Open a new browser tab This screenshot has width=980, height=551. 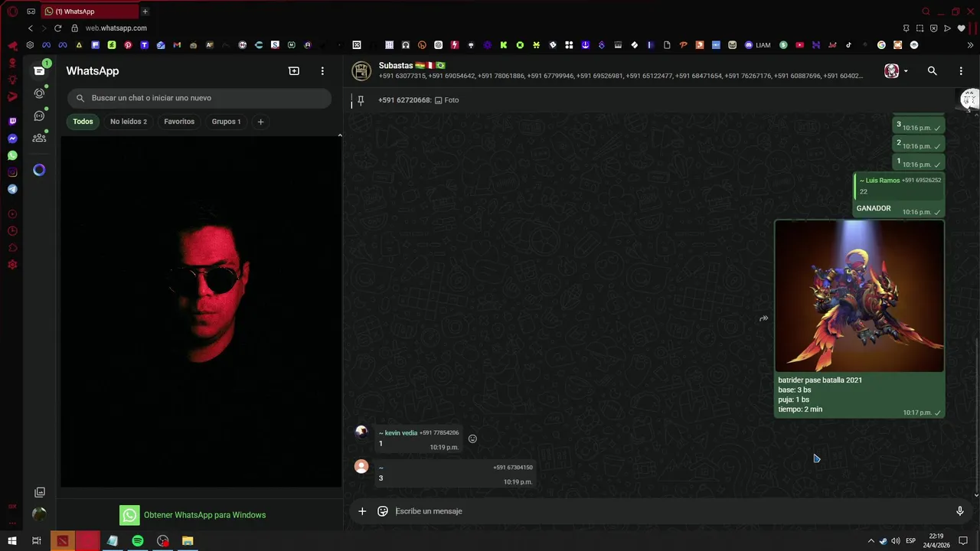pos(145,11)
